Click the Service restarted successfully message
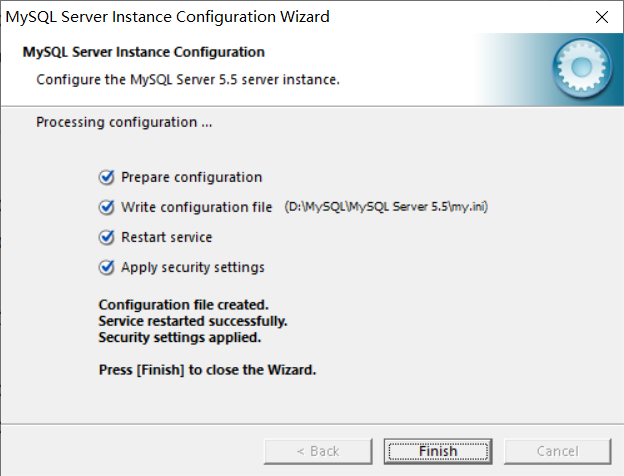 [193, 321]
